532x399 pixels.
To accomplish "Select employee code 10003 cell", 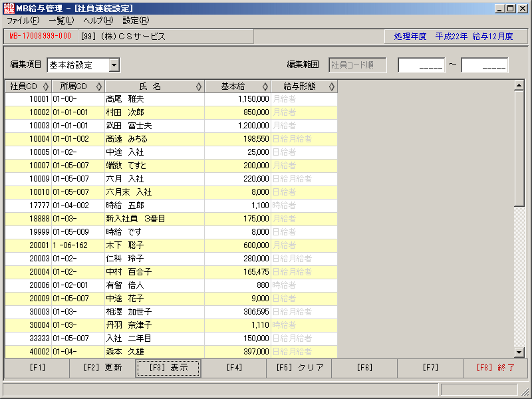I will (x=29, y=126).
